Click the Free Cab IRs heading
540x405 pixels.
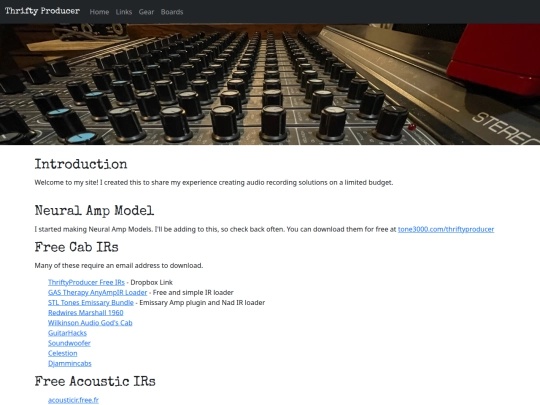(x=76, y=247)
